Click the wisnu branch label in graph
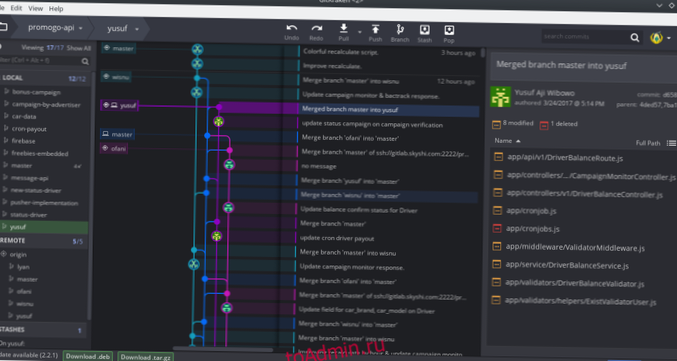The height and width of the screenshot is (361, 677). click(116, 77)
